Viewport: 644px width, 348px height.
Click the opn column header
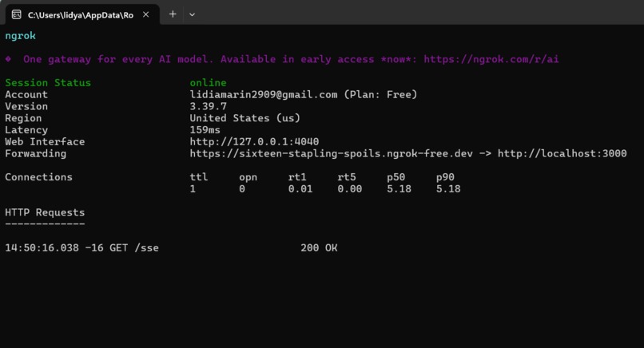tap(248, 177)
